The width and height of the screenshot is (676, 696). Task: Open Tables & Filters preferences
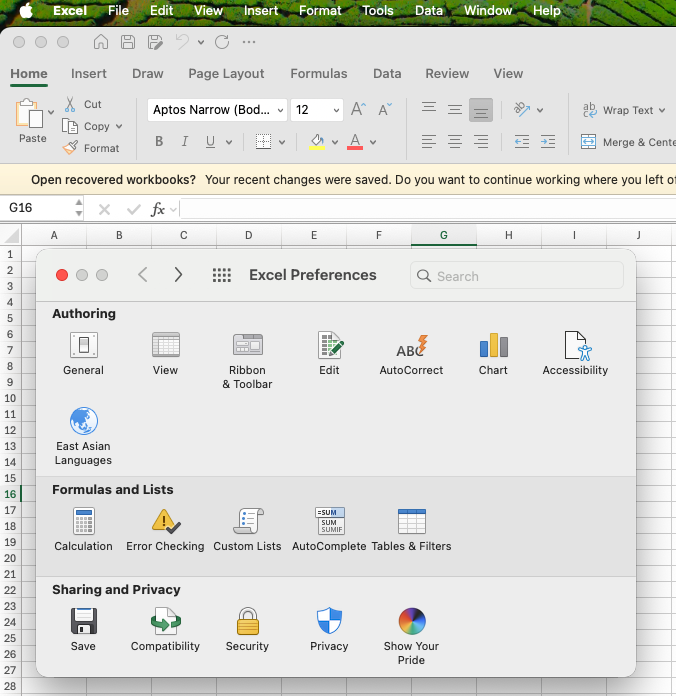[x=411, y=529]
